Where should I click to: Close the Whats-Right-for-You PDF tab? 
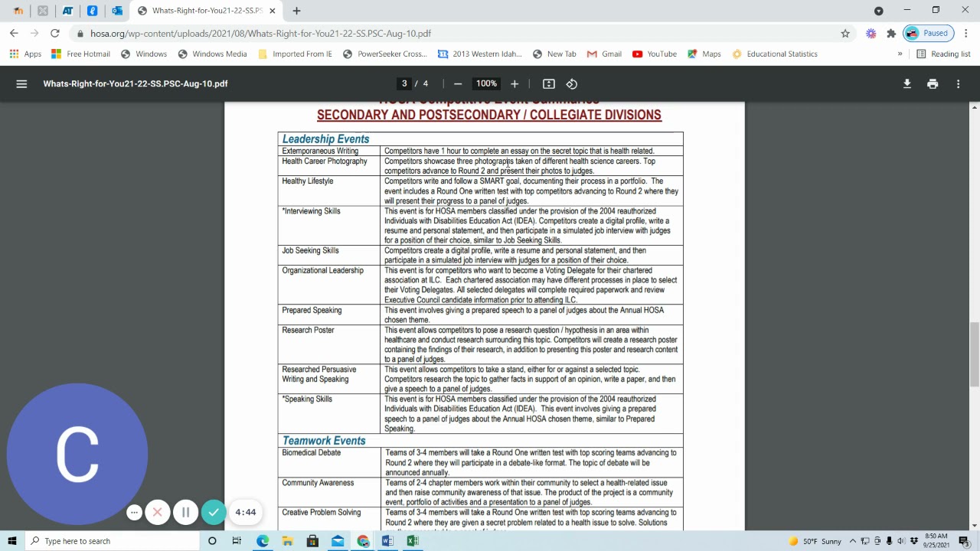pyautogui.click(x=272, y=11)
